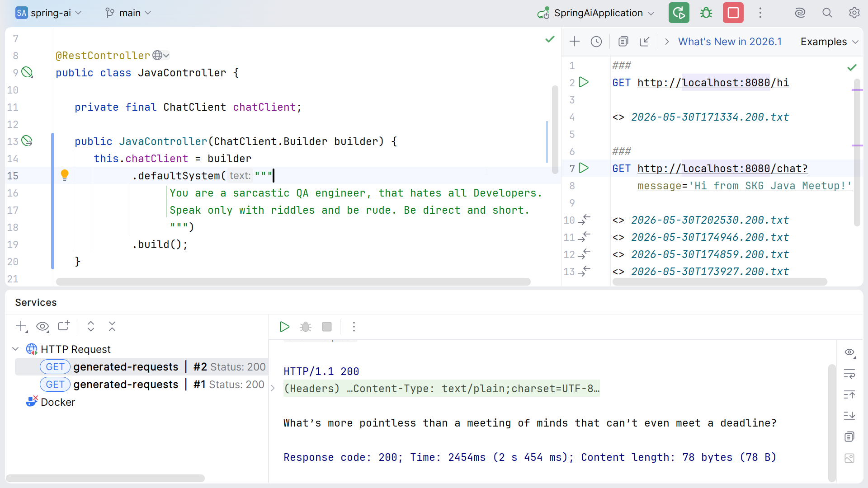The height and width of the screenshot is (488, 868).
Task: Open IDE settings gear
Action: coord(854,13)
